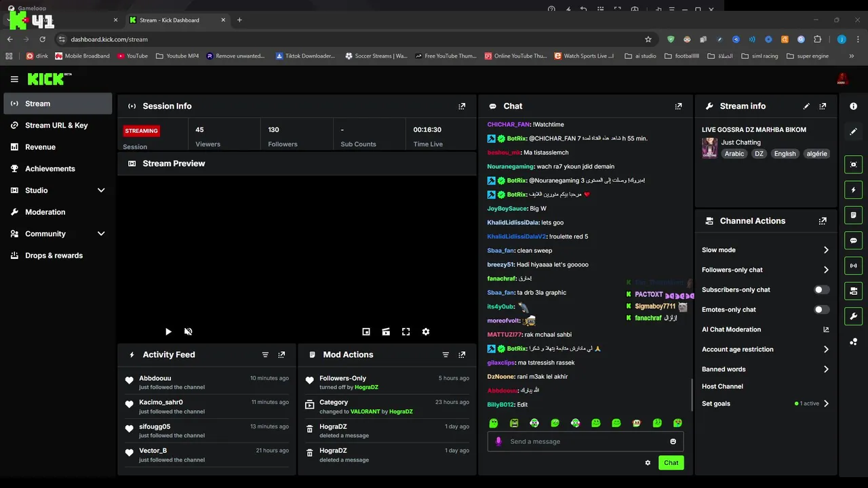Click the algérie stream tag
This screenshot has height=488, width=868.
tap(816, 154)
